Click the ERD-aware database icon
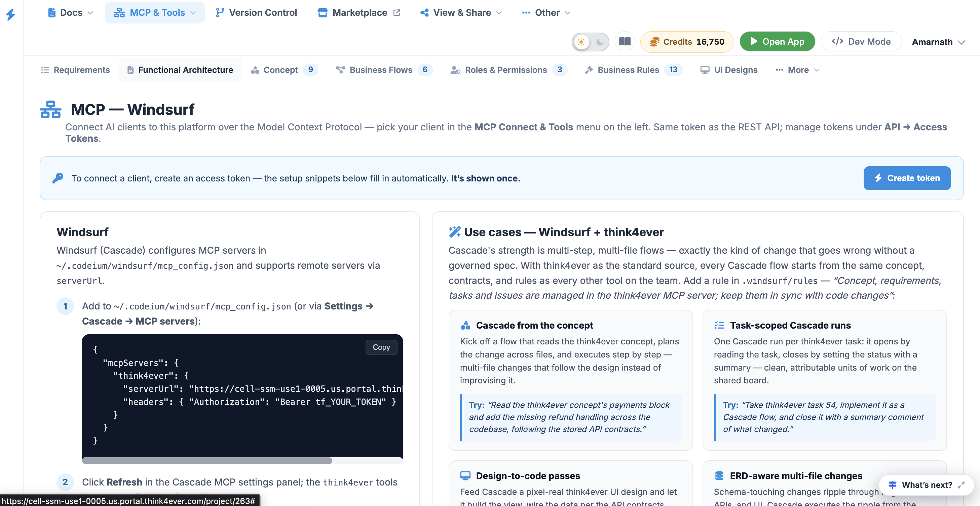980x506 pixels. point(719,475)
